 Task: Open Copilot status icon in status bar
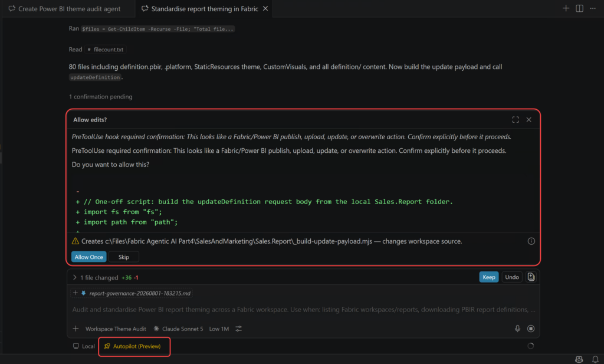point(579,359)
